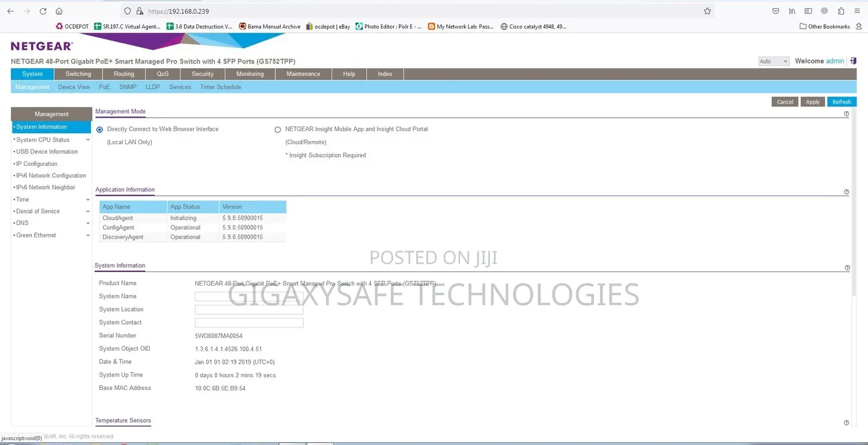Expand the Time sidebar item
Screen dimensions: 868x445
pos(88,199)
